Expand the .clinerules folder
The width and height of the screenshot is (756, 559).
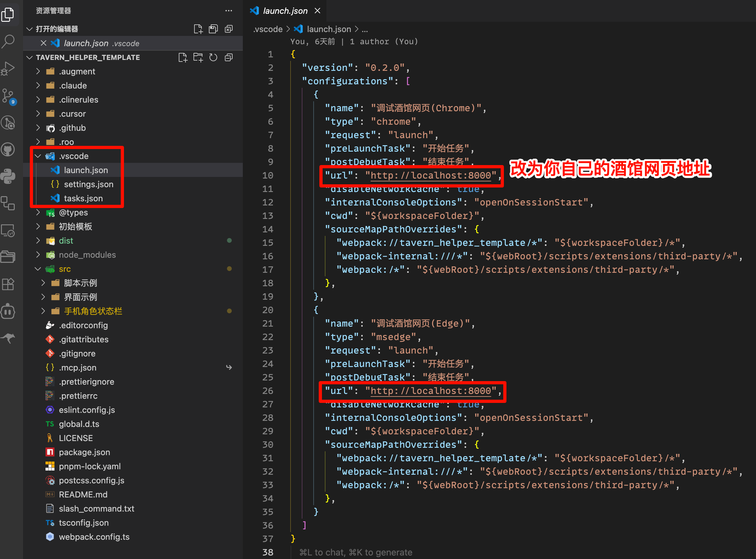tap(133, 100)
